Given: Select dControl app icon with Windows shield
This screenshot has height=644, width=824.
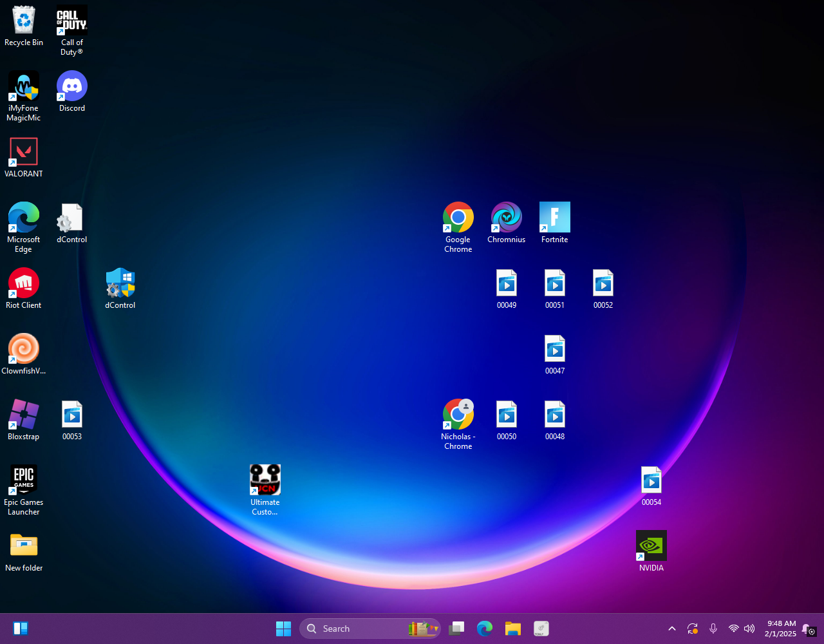Looking at the screenshot, I should point(120,289).
